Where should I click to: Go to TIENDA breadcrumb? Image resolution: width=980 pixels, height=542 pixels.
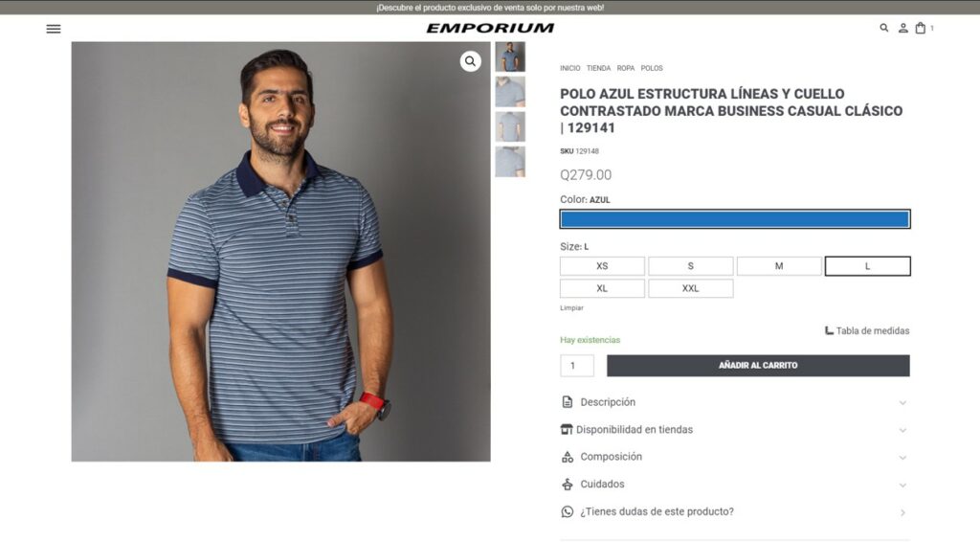[598, 68]
